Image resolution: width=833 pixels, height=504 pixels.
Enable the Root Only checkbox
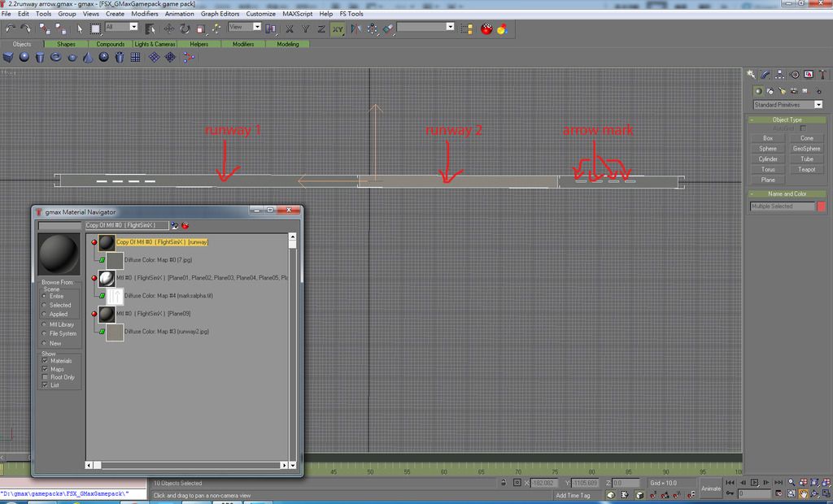tap(45, 377)
